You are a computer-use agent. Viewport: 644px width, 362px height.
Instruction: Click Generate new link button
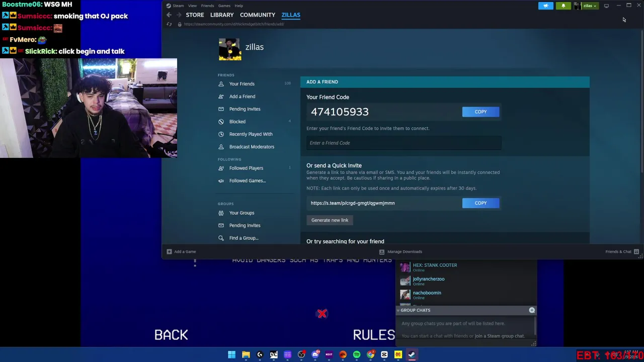click(330, 220)
